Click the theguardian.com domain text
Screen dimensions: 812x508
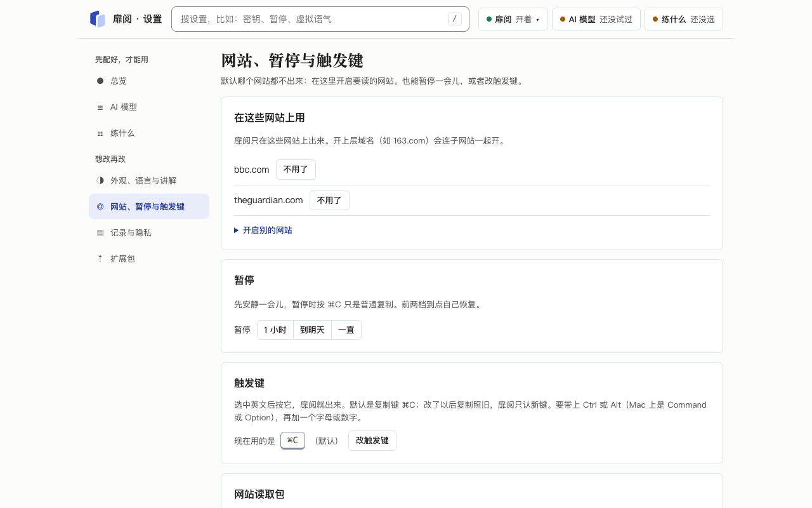[x=268, y=200]
